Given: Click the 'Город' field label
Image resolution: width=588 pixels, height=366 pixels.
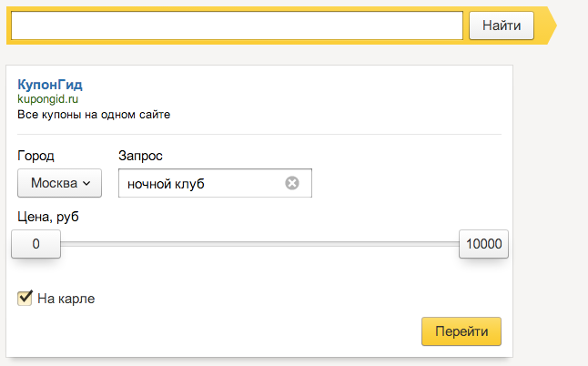Looking at the screenshot, I should coord(35,156).
